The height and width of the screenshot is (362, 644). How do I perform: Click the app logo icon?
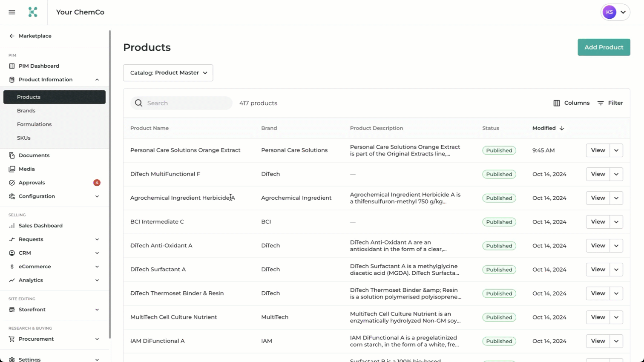pyautogui.click(x=33, y=12)
